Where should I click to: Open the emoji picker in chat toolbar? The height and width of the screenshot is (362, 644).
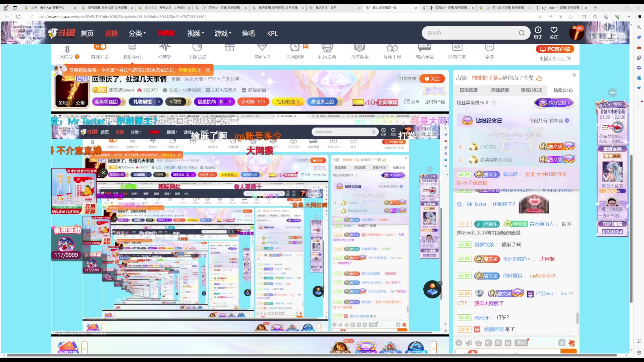459,343
